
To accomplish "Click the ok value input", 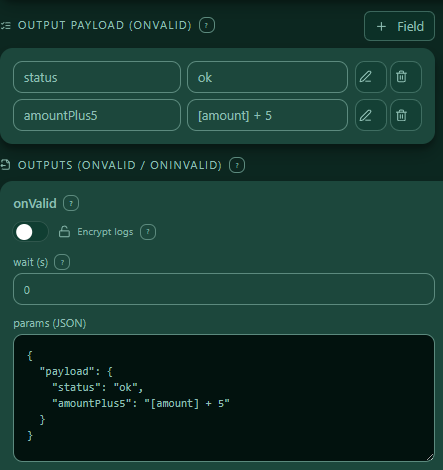I will coord(267,77).
